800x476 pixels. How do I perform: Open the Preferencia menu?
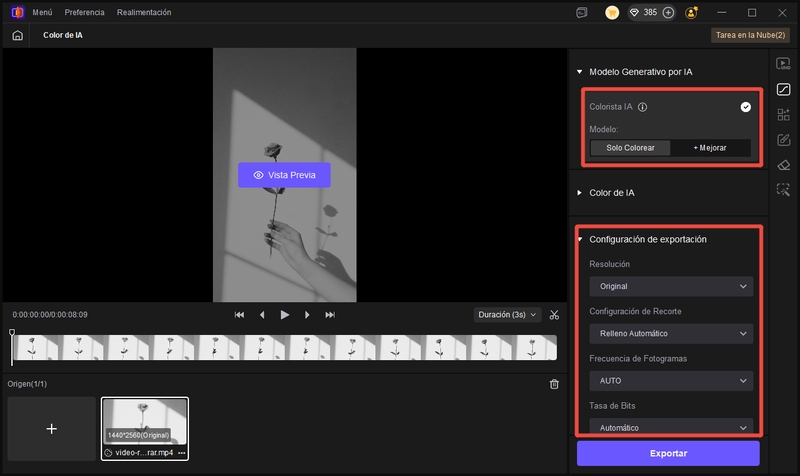84,13
